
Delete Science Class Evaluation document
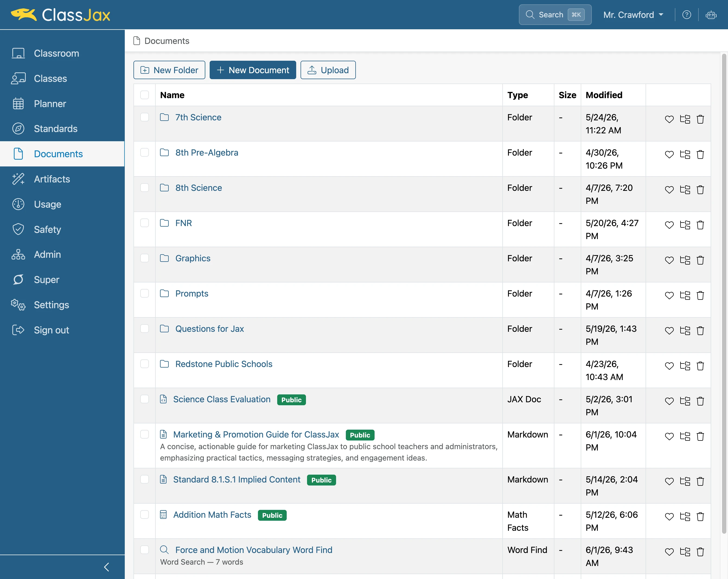pyautogui.click(x=700, y=401)
